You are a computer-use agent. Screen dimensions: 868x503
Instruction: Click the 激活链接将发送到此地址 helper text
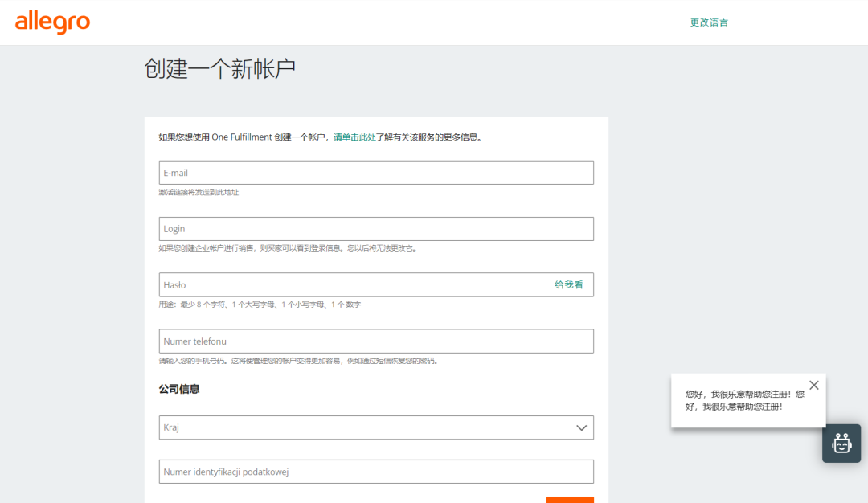tap(199, 192)
